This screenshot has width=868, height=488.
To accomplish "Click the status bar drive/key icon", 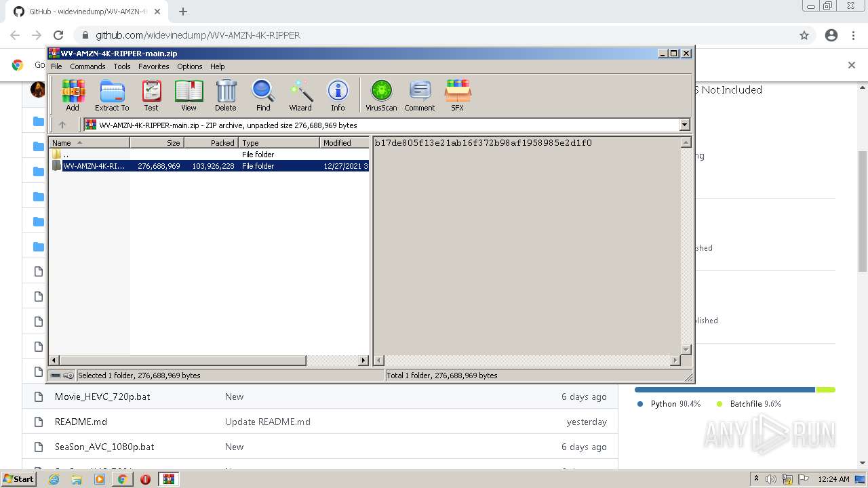I will tap(62, 375).
